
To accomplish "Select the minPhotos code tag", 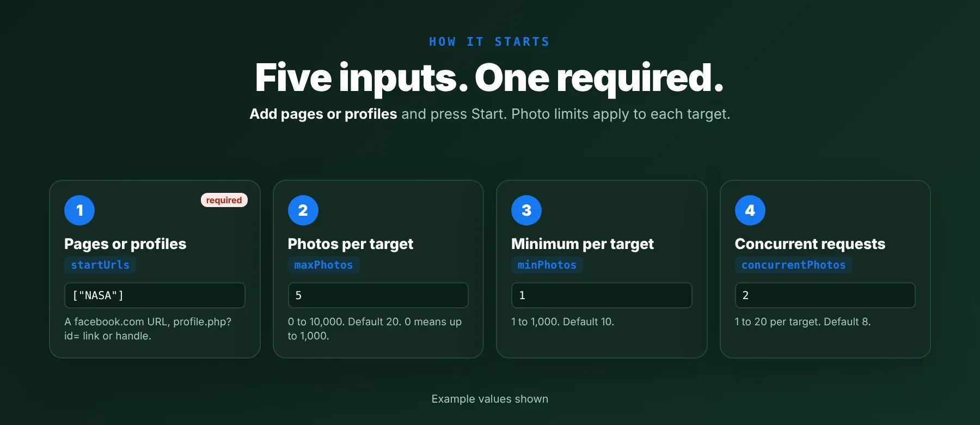I will [547, 265].
